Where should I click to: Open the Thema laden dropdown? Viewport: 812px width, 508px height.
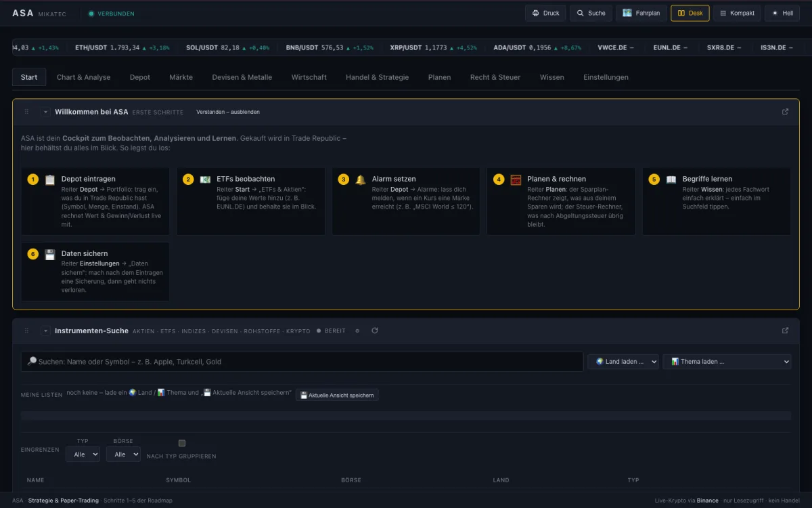point(727,362)
